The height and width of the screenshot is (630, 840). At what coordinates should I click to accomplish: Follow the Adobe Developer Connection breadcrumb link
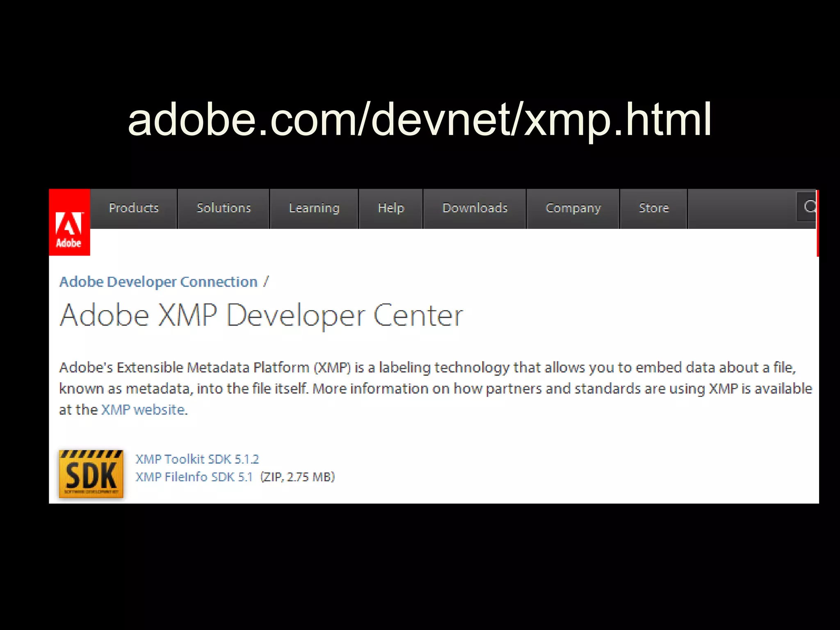point(158,282)
